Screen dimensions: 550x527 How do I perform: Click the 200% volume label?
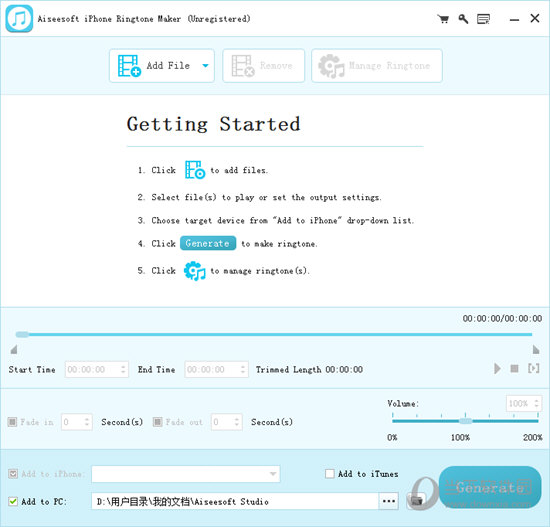point(532,438)
